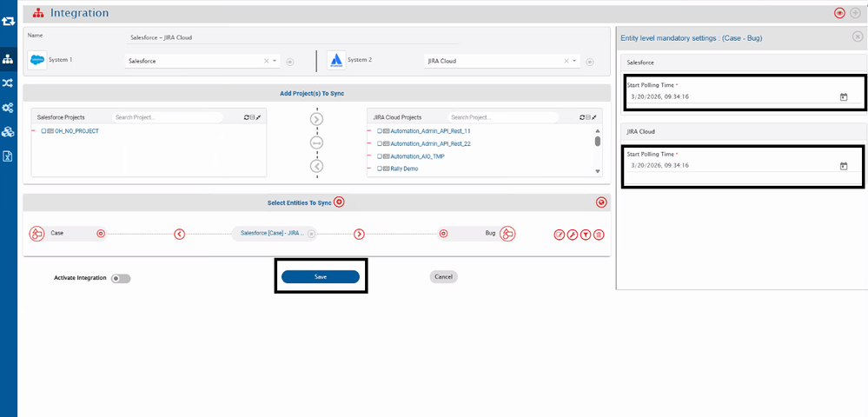Remove the Salesforce [Case] - JIRA mapping chip
The image size is (868, 417).
311,235
